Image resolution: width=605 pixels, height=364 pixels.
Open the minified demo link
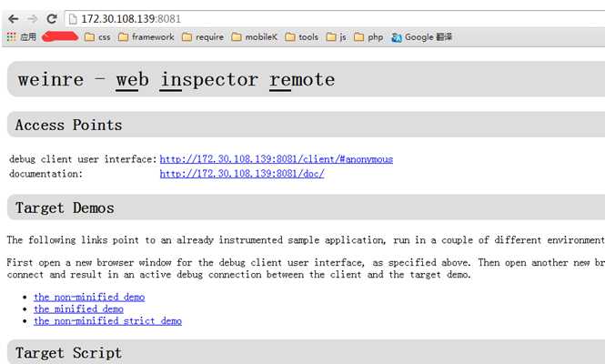click(79, 309)
